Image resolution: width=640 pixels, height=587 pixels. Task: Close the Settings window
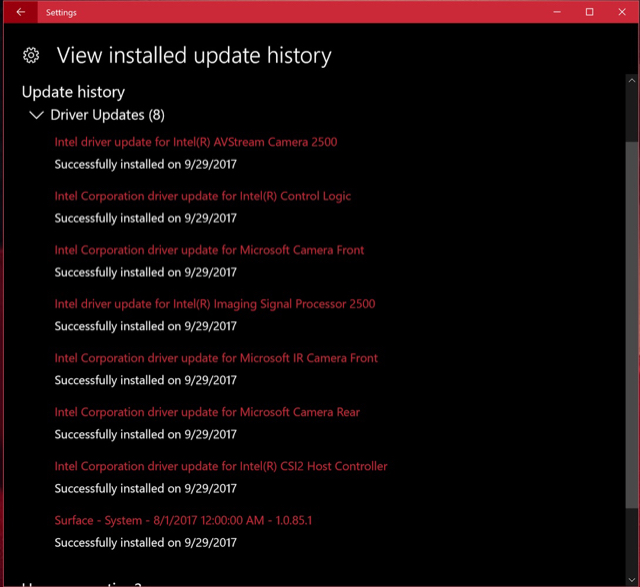pos(622,12)
